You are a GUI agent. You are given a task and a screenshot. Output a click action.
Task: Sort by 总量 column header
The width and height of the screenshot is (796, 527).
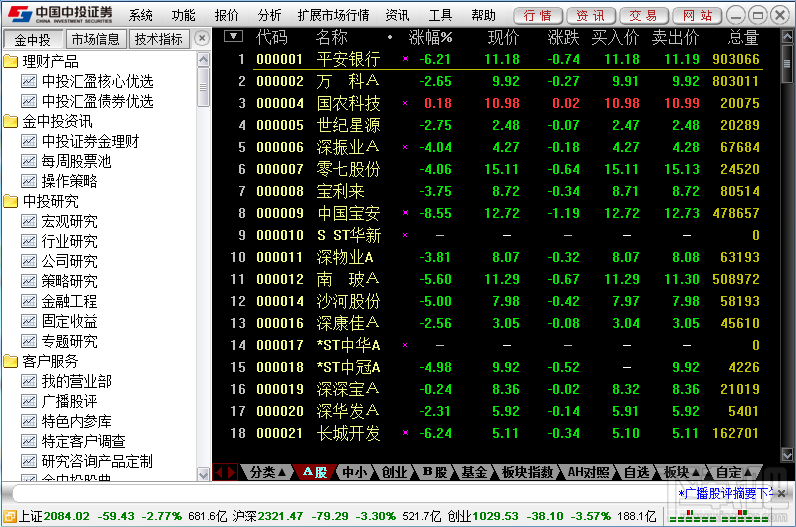click(x=743, y=37)
